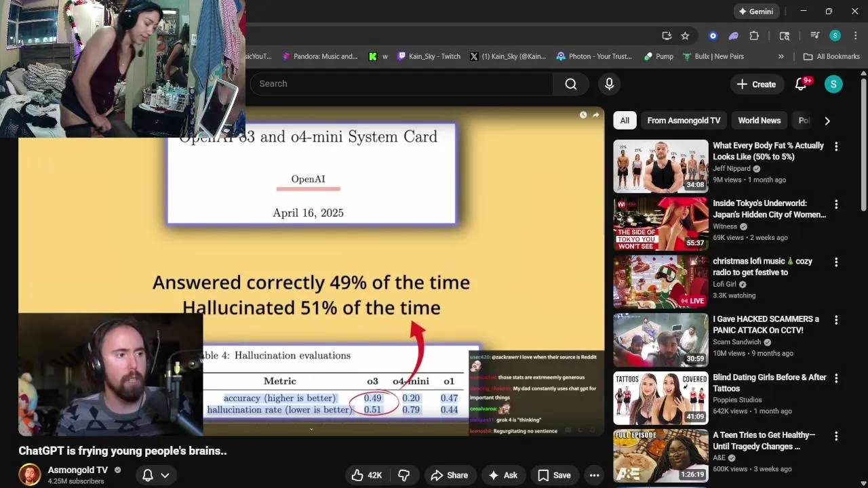Open the X Kain_Sky bookmark
Screen dimensions: 868x488
click(508, 56)
